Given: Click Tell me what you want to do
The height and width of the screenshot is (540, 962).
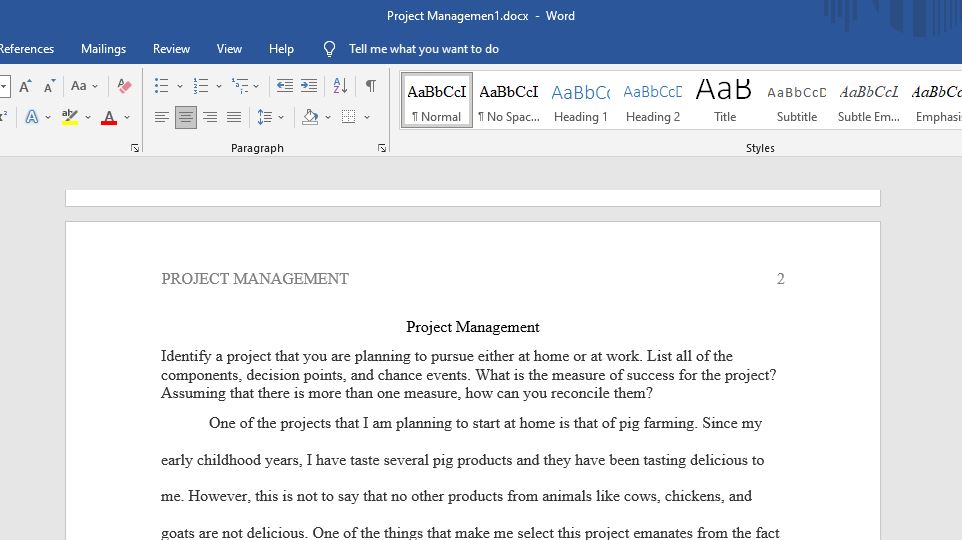Looking at the screenshot, I should [423, 49].
